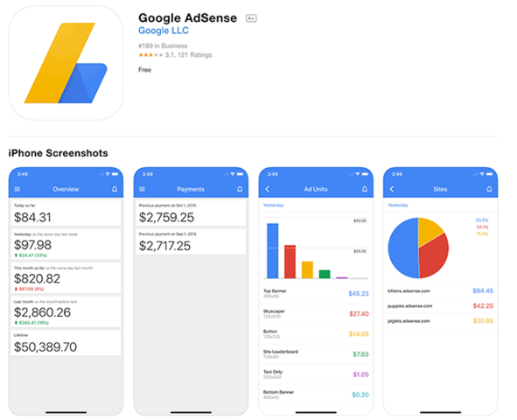Viewport: 517px width, 420px height.
Task: Select the Sites screen title
Action: (x=441, y=189)
